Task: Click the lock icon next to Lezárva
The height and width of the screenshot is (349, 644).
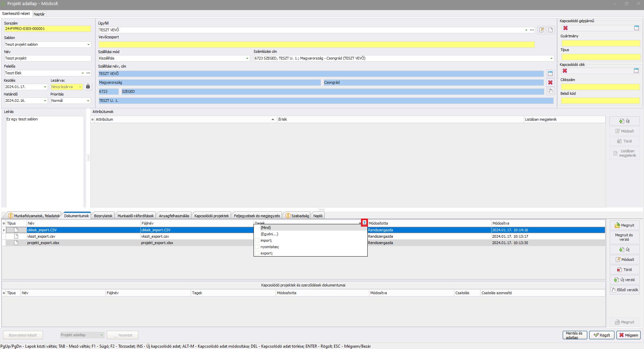Action: click(88, 86)
